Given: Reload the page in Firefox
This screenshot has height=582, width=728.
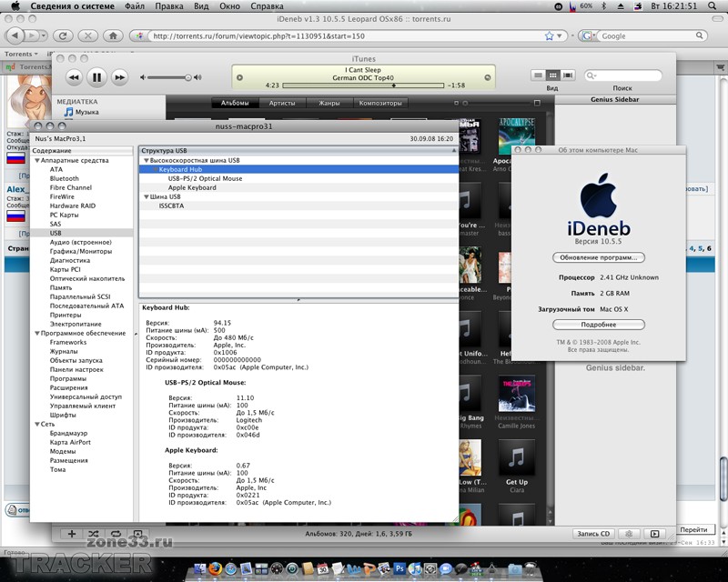Looking at the screenshot, I should [63, 35].
